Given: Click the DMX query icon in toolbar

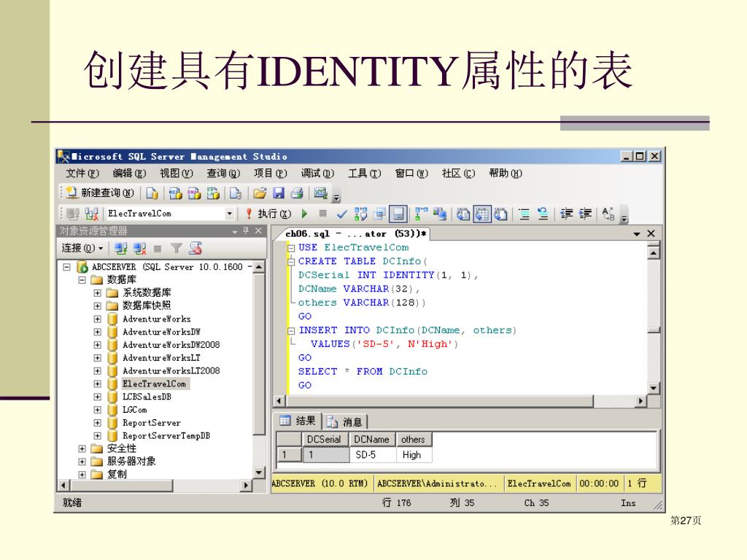Looking at the screenshot, I should [x=194, y=192].
